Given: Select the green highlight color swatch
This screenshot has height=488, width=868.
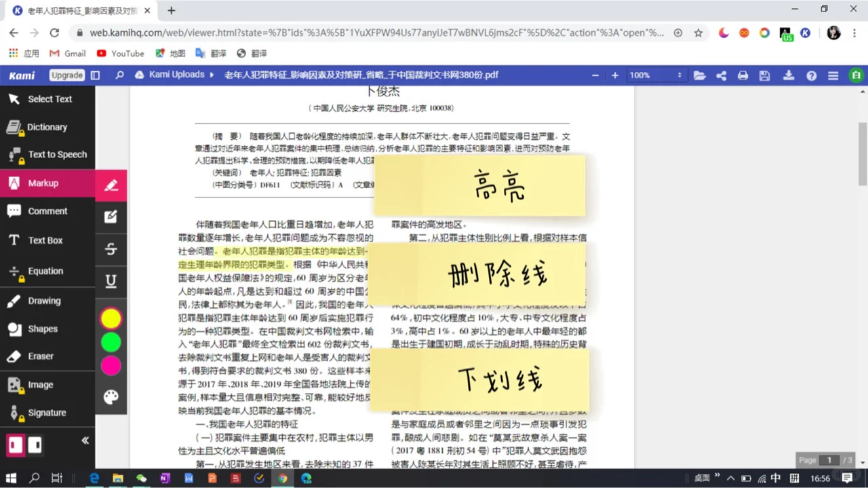Looking at the screenshot, I should pyautogui.click(x=111, y=343).
